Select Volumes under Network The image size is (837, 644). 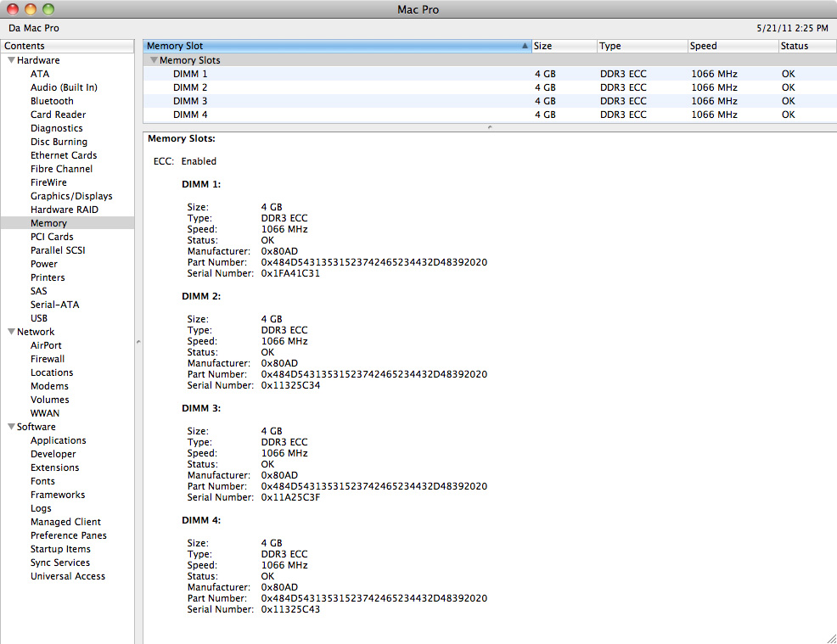tap(49, 400)
